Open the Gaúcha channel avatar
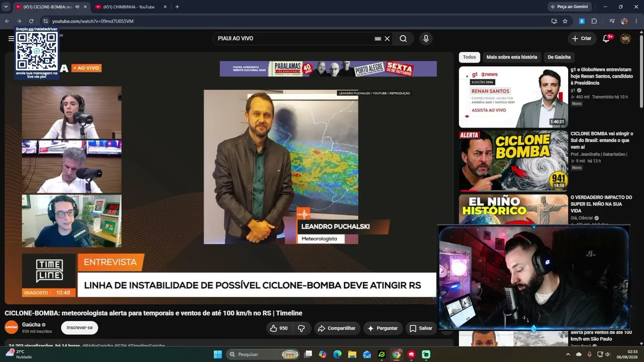 pyautogui.click(x=12, y=327)
